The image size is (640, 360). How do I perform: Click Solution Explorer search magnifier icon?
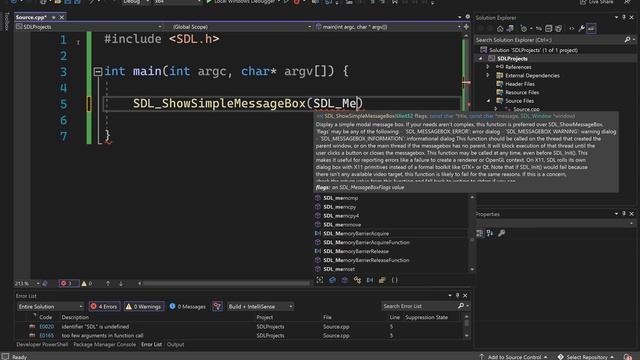(627, 40)
